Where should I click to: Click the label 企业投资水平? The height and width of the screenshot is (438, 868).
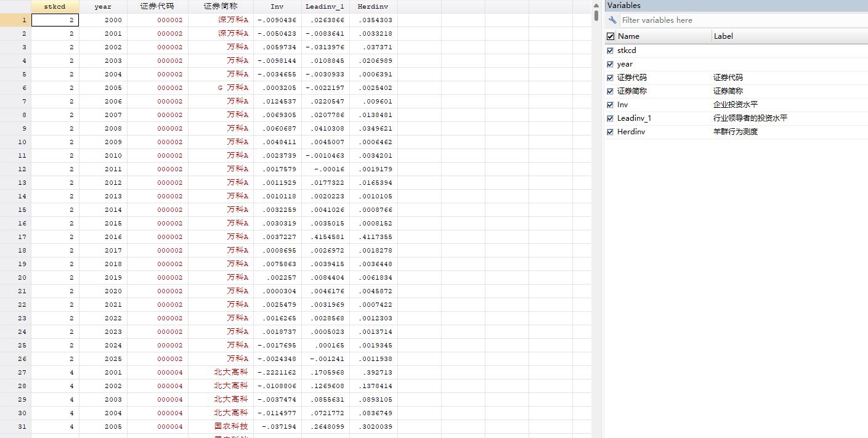(x=736, y=105)
